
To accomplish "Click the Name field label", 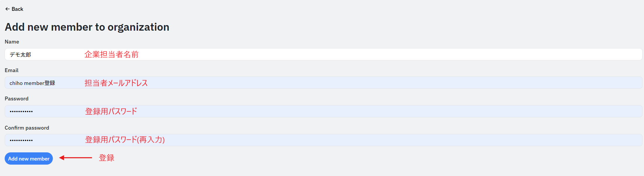I will pos(12,42).
